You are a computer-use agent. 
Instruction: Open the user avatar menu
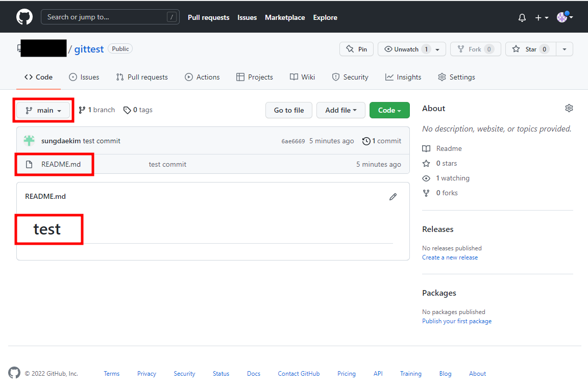(565, 17)
